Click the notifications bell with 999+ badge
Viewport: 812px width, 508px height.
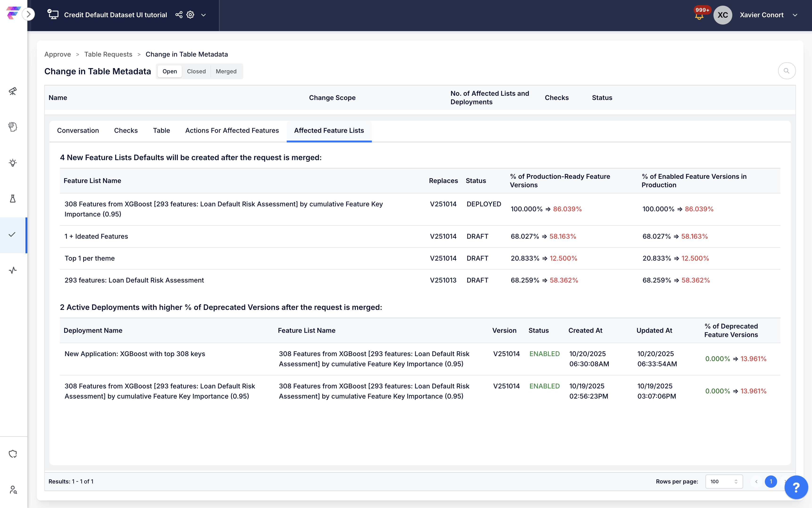[699, 16]
